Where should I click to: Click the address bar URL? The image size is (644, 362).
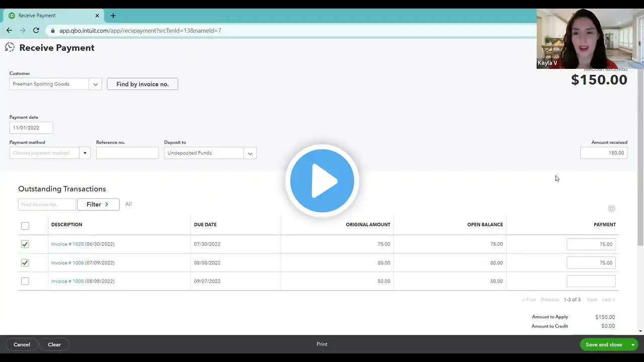tap(140, 31)
